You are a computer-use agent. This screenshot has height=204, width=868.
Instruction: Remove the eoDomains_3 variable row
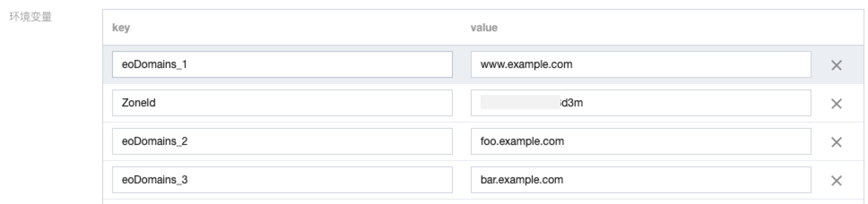[x=836, y=181]
